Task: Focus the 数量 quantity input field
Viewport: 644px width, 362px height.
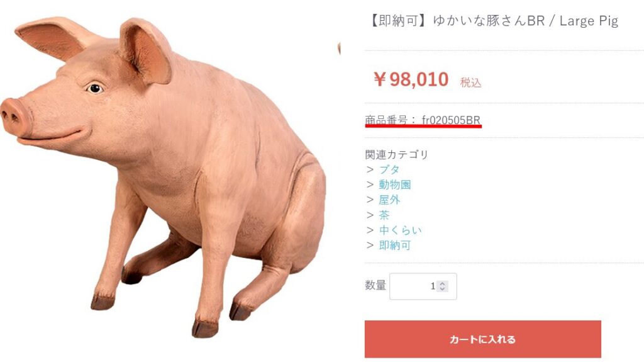Action: tap(423, 286)
